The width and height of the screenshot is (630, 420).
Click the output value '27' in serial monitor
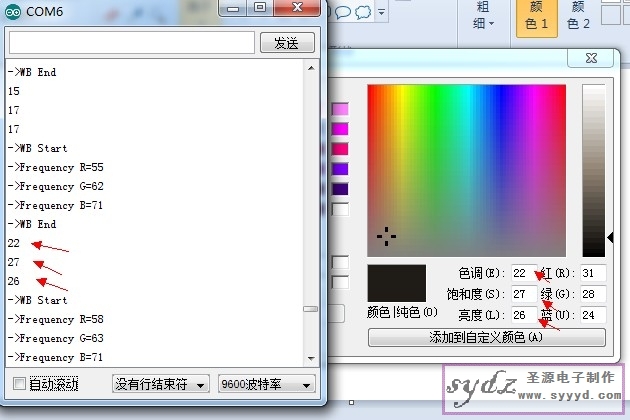[x=13, y=262]
